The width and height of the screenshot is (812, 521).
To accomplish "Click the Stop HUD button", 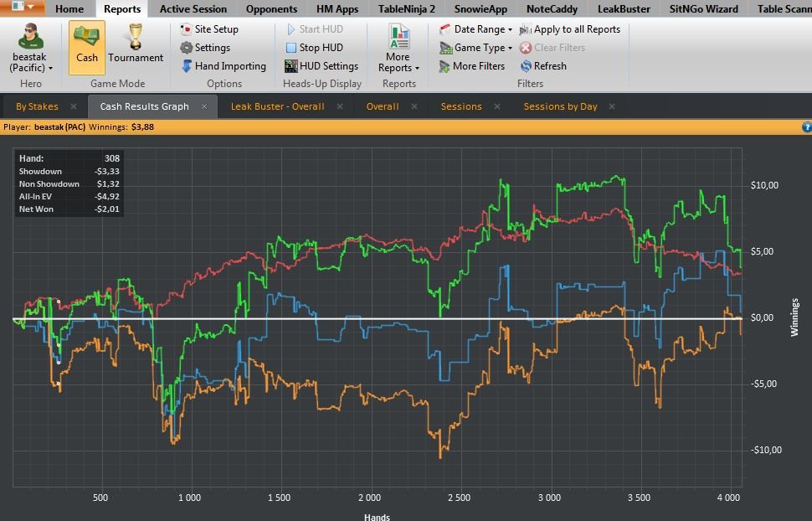I will [x=315, y=48].
